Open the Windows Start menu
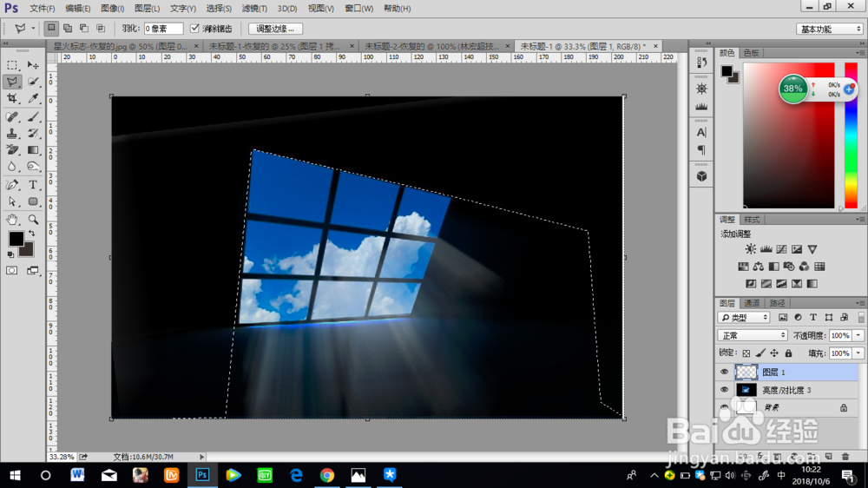The width and height of the screenshot is (868, 488). (15, 475)
